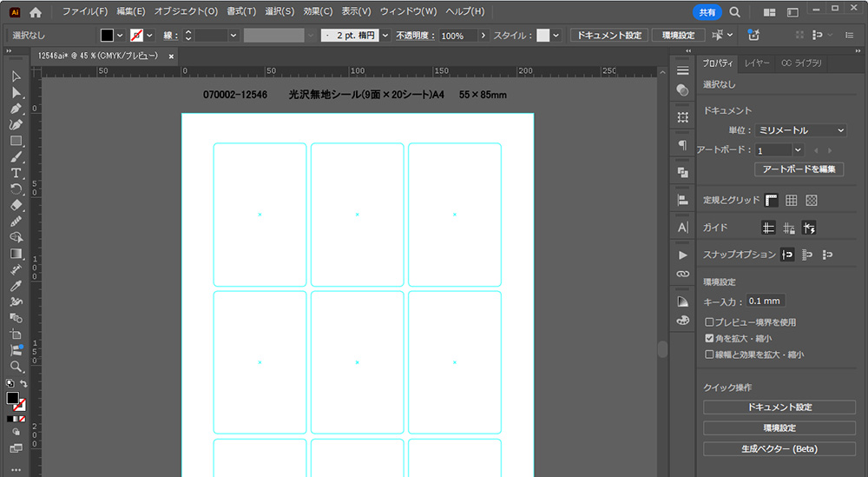Click the search magnifier icon
Image resolution: width=868 pixels, height=477 pixels.
click(x=734, y=12)
